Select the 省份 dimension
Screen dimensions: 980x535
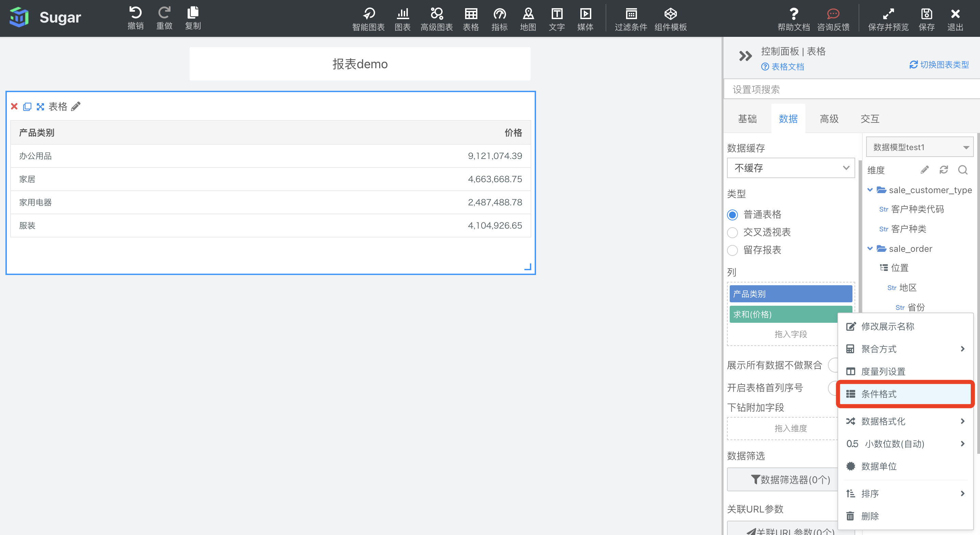point(910,307)
